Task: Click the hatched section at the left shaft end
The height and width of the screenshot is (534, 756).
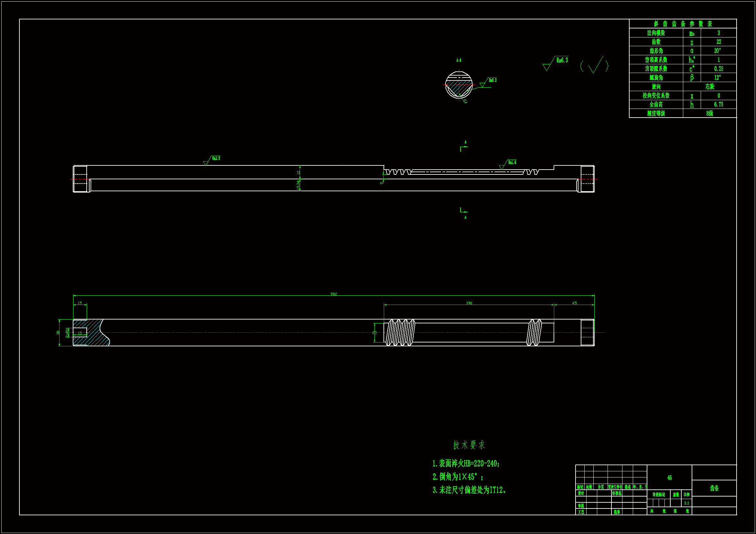Action: click(93, 332)
